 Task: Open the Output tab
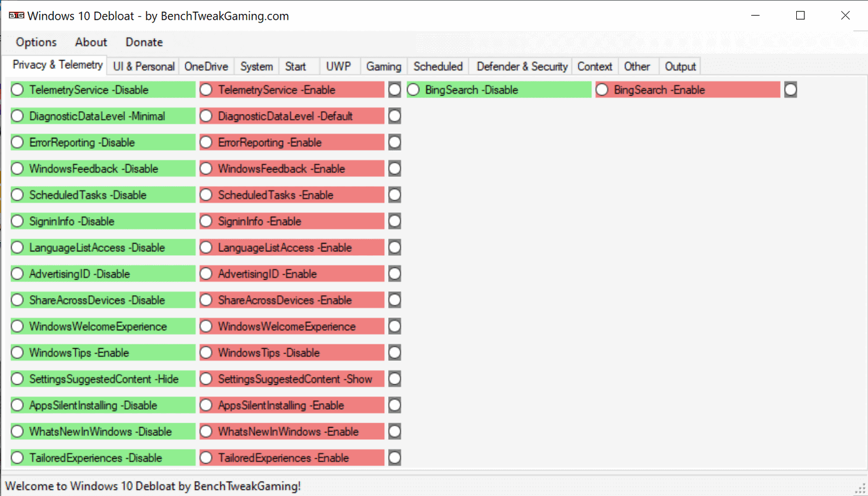tap(679, 66)
